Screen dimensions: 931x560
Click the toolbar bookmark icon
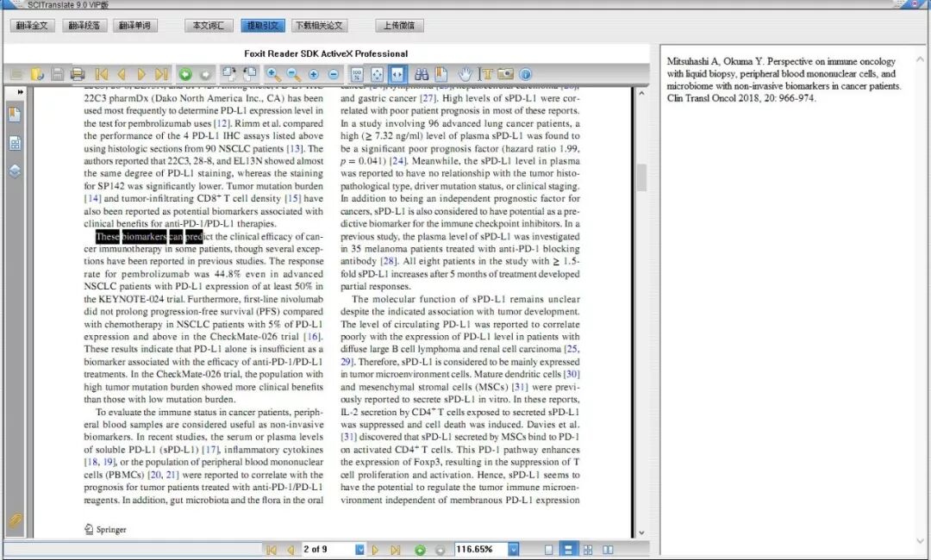pos(441,74)
